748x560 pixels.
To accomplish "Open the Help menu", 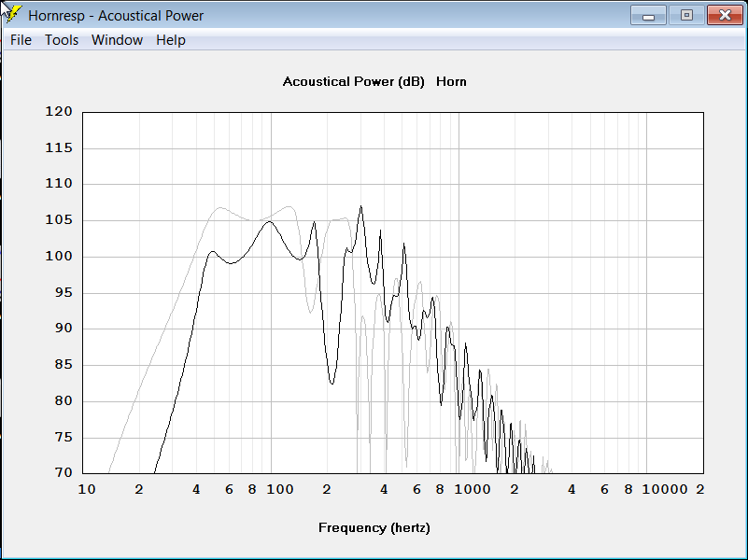I will pos(170,40).
